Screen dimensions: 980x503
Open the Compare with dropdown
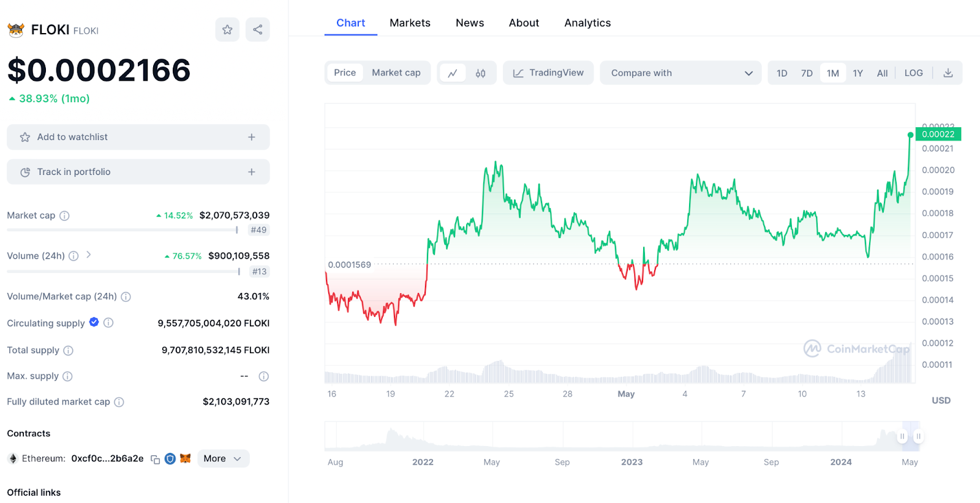click(680, 73)
